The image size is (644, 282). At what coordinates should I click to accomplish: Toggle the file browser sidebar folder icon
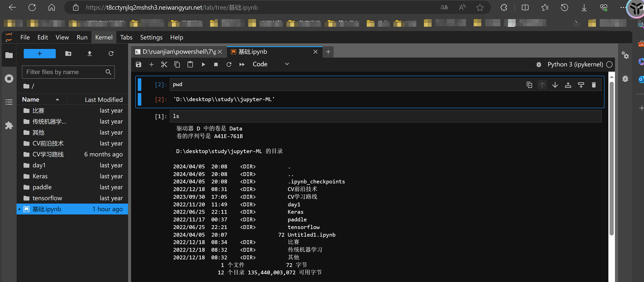coord(9,55)
